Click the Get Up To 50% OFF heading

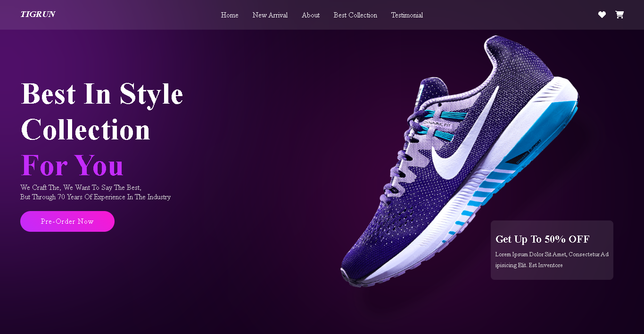pos(543,239)
